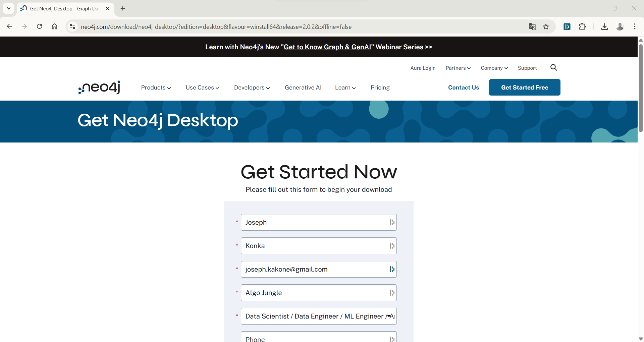Open the Pricing page
Viewport: 644px width, 342px height.
coord(380,88)
